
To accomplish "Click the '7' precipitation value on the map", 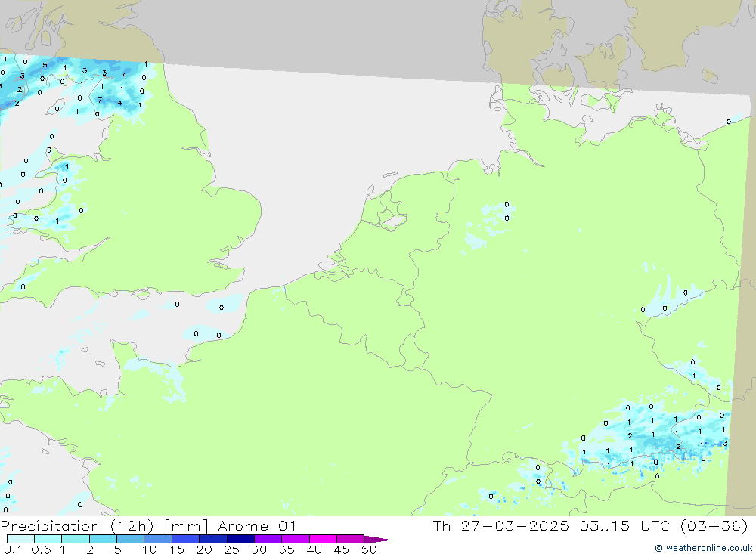I will 99,100.
